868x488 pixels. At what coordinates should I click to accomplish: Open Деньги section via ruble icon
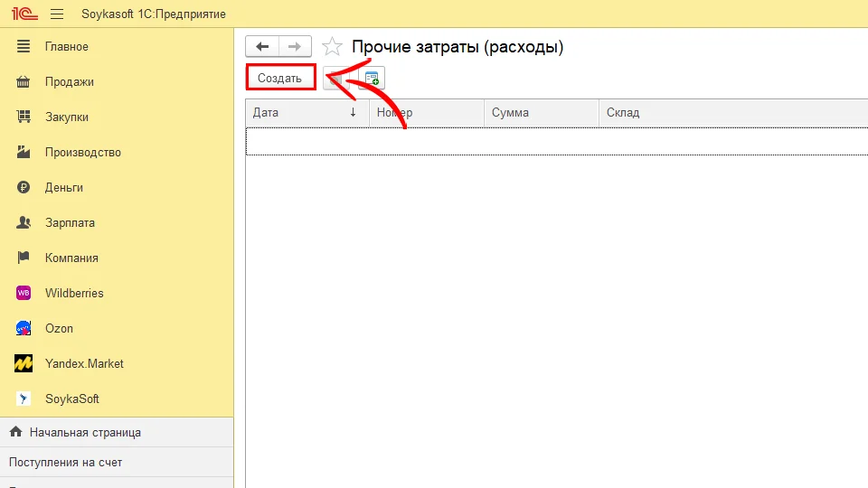(25, 188)
